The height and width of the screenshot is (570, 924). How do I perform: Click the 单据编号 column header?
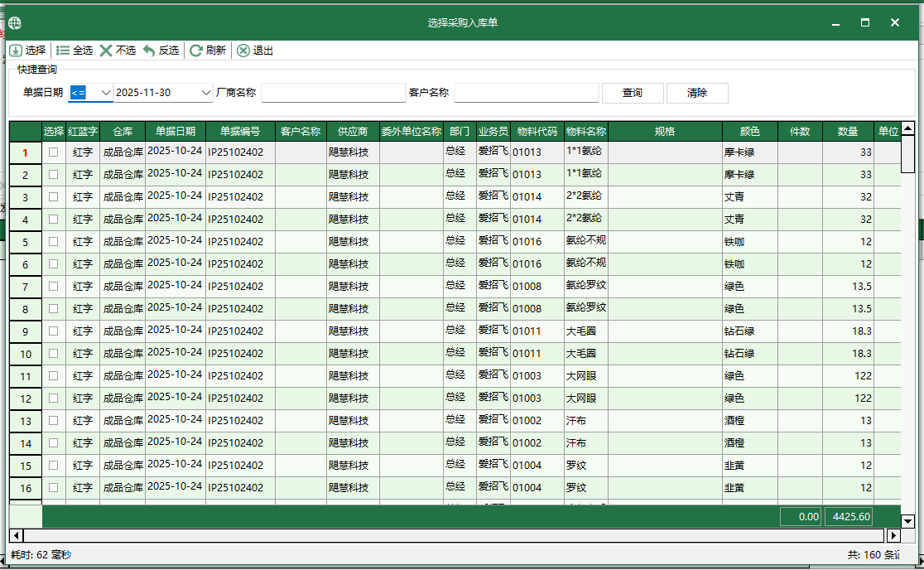pyautogui.click(x=240, y=132)
